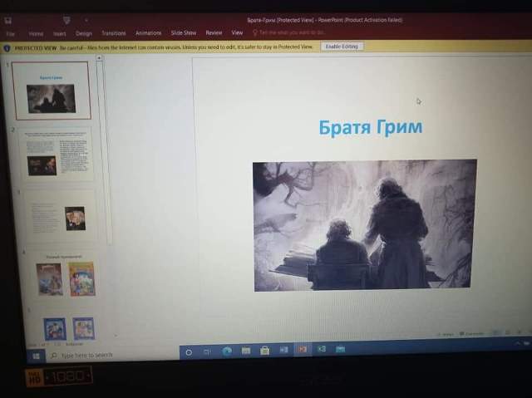The image size is (532, 398).
Task: Select slide 1 thumbnail titled Братя Грим
Action: point(52,91)
